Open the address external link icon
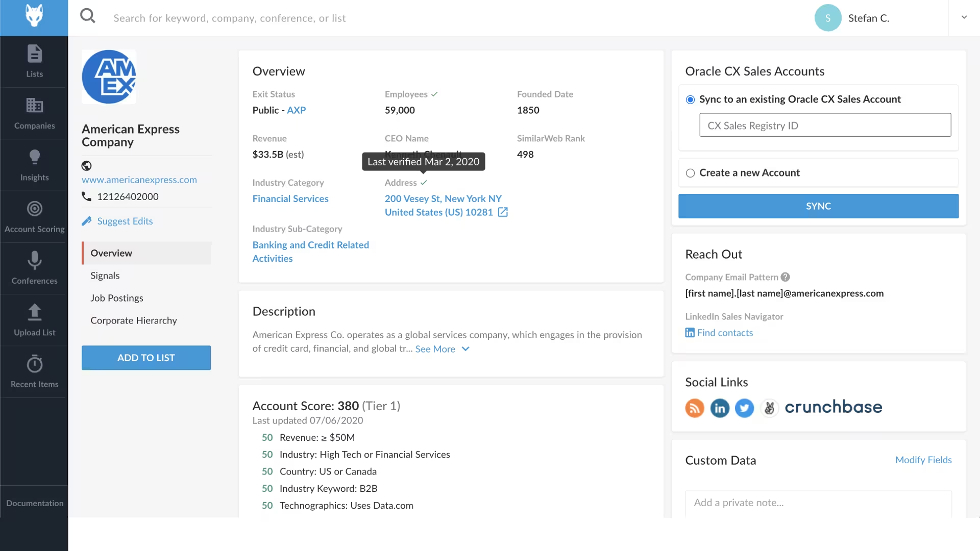The height and width of the screenshot is (551, 980). [503, 212]
